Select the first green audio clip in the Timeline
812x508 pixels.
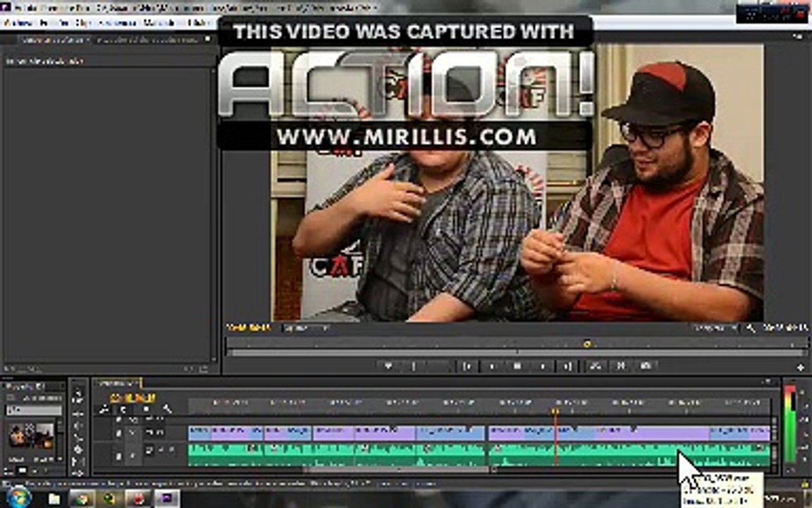coord(226,454)
